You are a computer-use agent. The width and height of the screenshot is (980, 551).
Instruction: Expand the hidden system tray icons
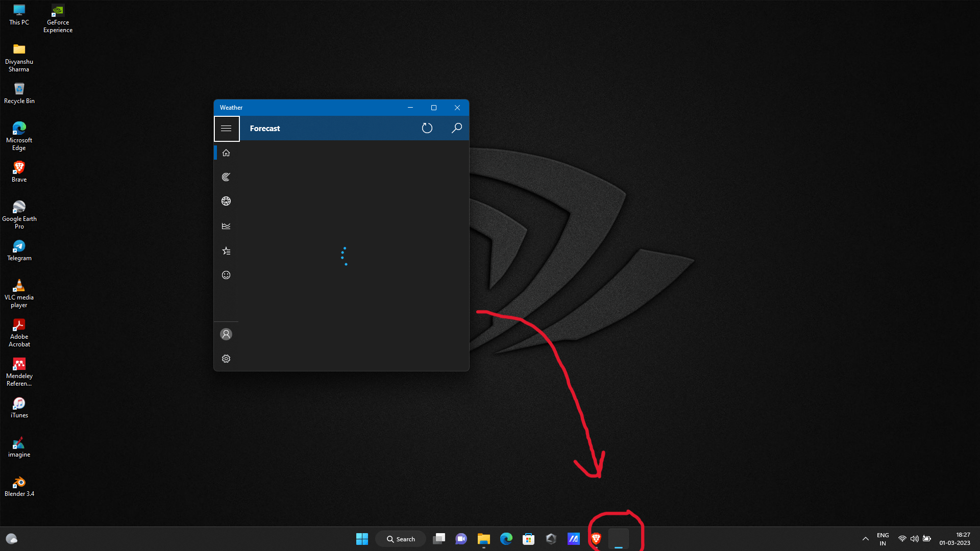pos(865,539)
